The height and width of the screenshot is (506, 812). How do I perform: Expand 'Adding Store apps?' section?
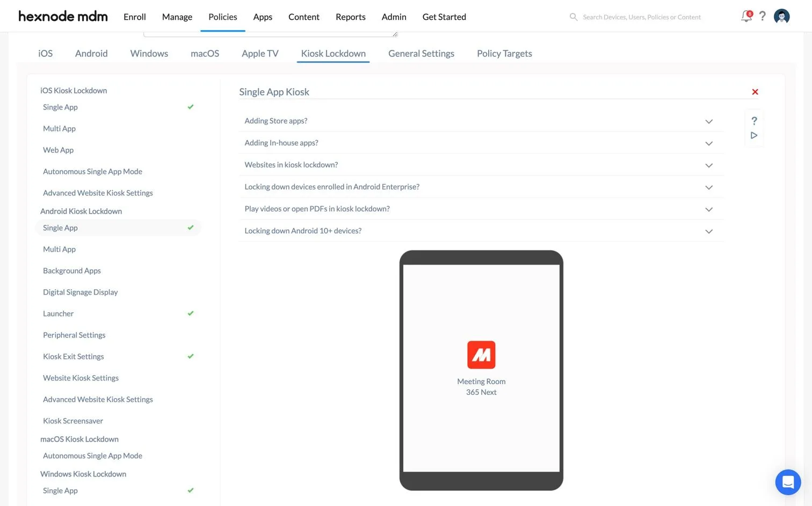click(481, 121)
